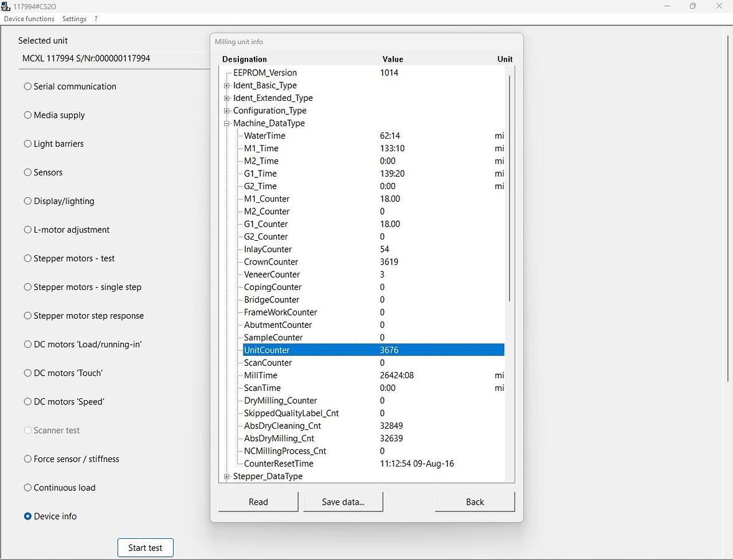
Task: Enable the Force sensor / stiffness option
Action: coord(28,459)
